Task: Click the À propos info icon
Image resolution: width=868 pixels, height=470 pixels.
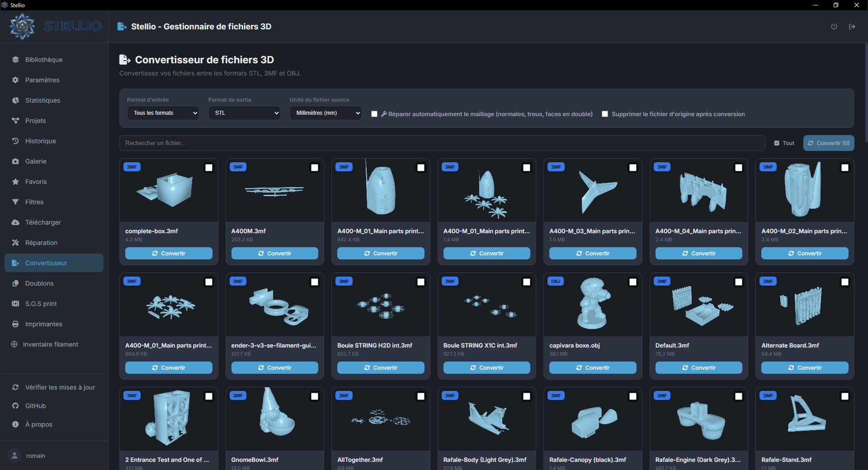Action: 15,424
